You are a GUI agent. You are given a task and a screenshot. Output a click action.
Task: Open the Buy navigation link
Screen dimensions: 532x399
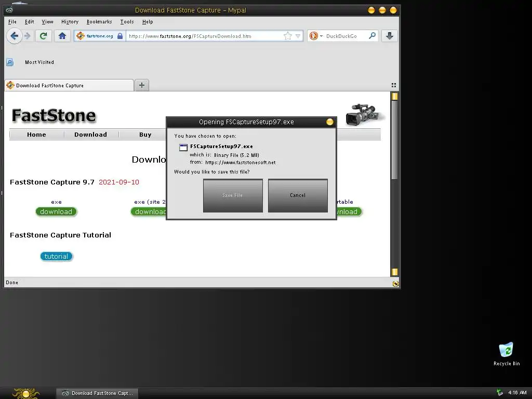pos(145,135)
